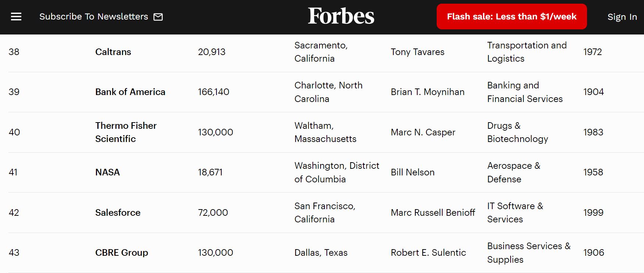Click Aerospace & Defense industry cell
The height and width of the screenshot is (273, 644).
point(514,172)
